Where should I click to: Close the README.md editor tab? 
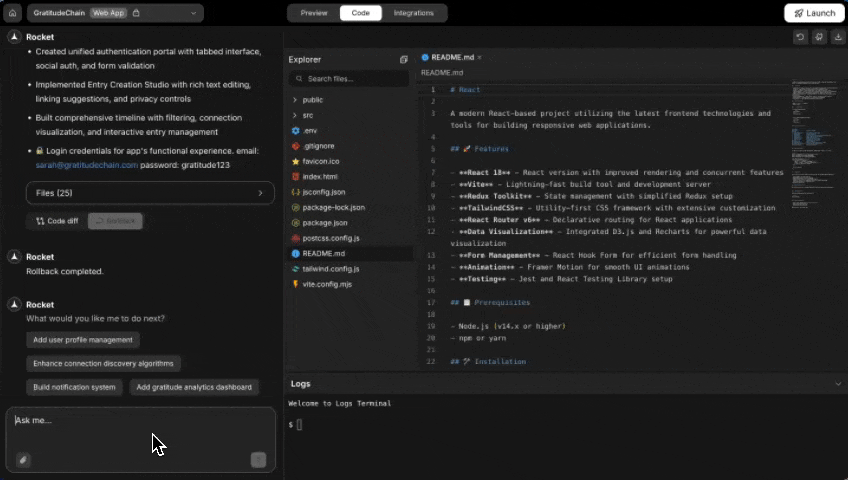480,57
